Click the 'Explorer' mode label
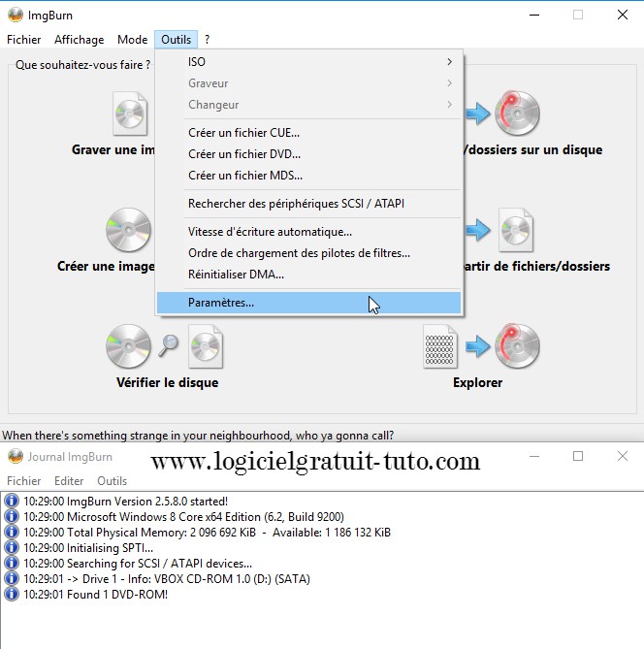 tap(477, 382)
